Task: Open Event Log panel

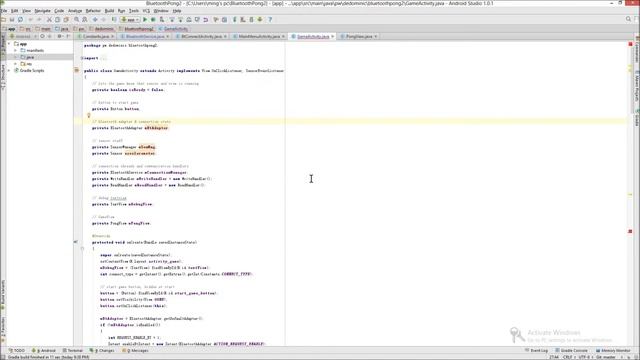Action: click(536, 351)
